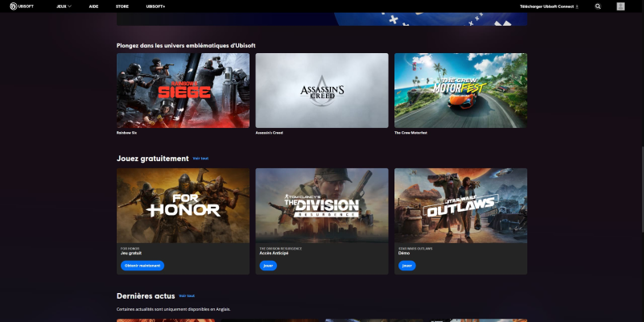644x322 pixels.
Task: Click Obtenir maintenant for For Honor
Action: click(142, 266)
